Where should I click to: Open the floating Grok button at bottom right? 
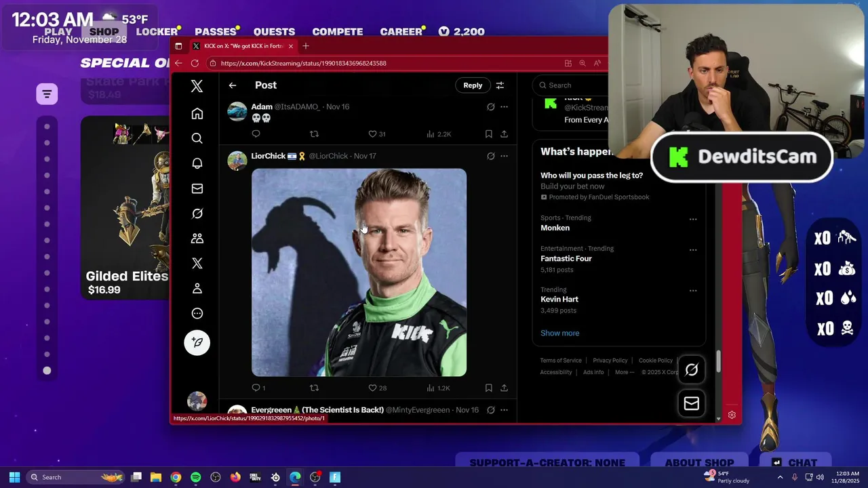click(x=692, y=369)
